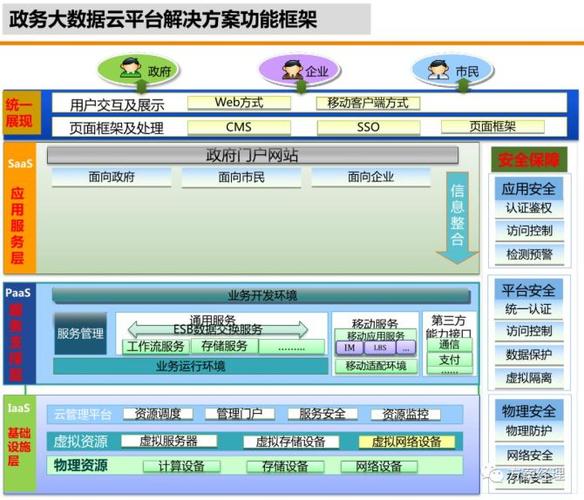584x500 pixels.
Task: Click the 政府 user avatar icon
Action: [130, 68]
